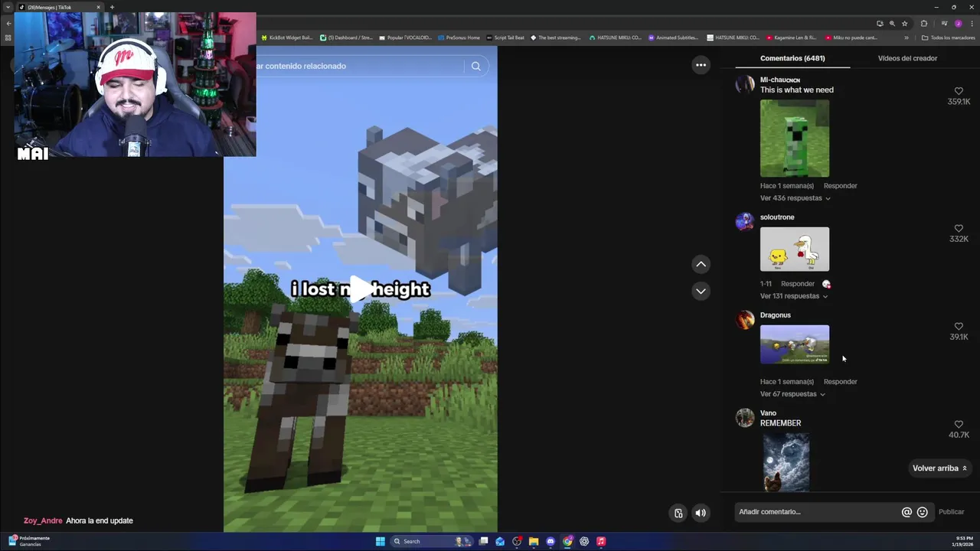Open File Explorer from the taskbar
This screenshot has height=551, width=980.
click(x=534, y=541)
